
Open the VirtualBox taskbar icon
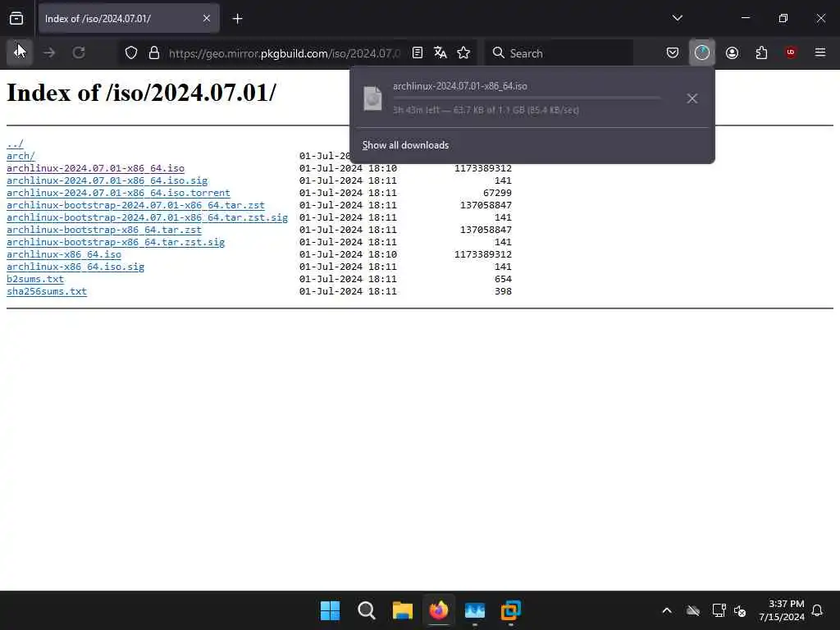(511, 610)
